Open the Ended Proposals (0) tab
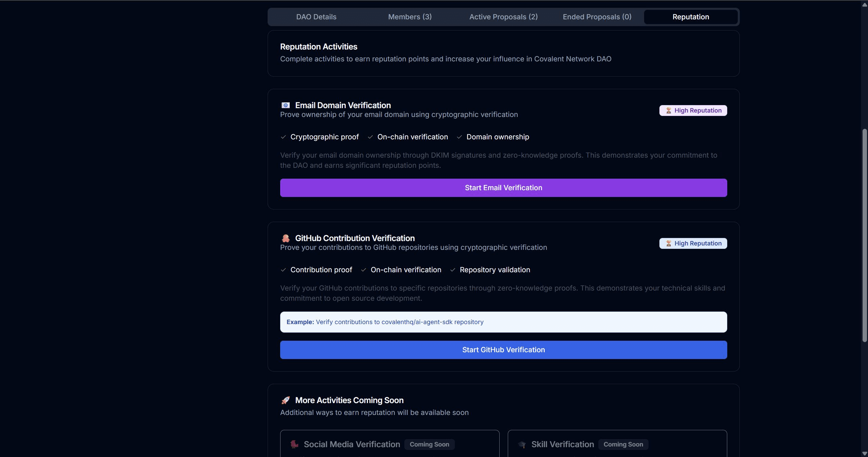 [597, 17]
